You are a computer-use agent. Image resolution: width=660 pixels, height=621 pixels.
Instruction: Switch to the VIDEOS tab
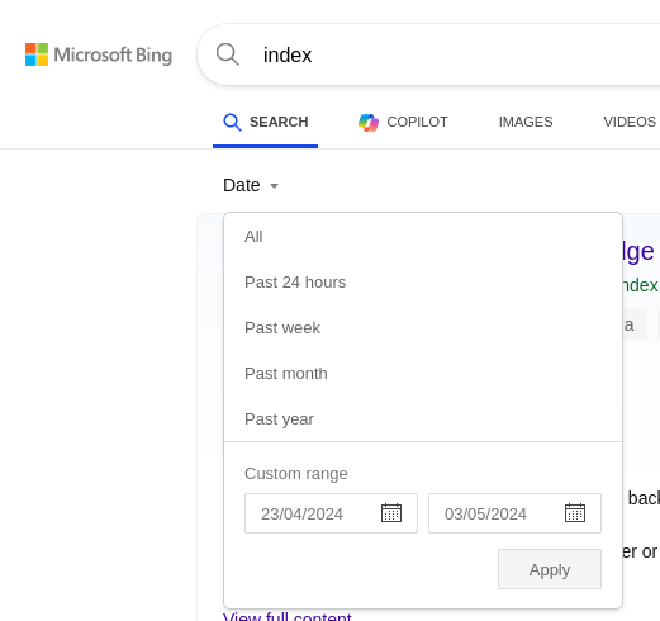coord(630,122)
